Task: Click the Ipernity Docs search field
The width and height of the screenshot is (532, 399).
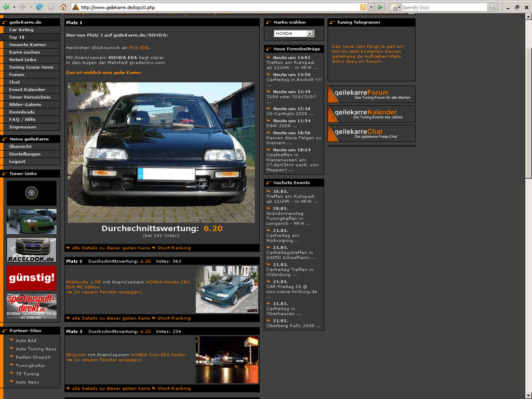Action: point(445,7)
